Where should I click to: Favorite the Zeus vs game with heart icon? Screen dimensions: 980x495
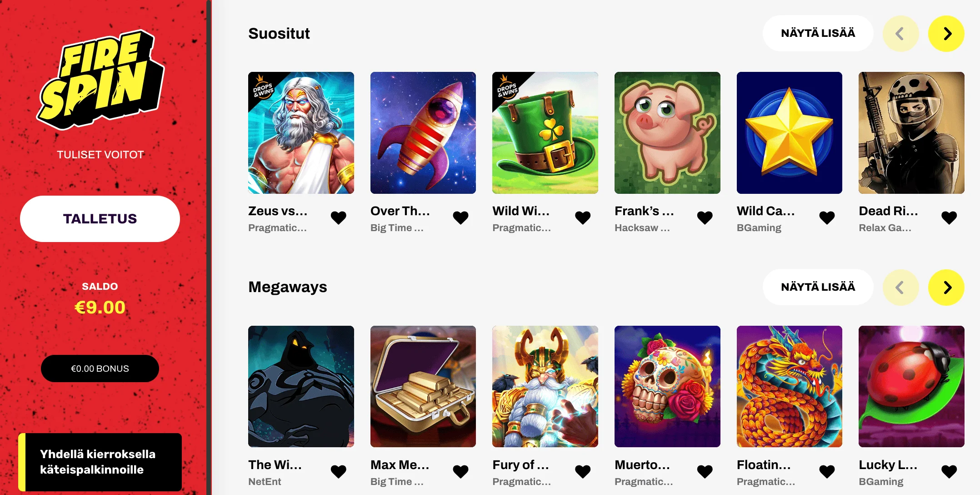(x=338, y=218)
